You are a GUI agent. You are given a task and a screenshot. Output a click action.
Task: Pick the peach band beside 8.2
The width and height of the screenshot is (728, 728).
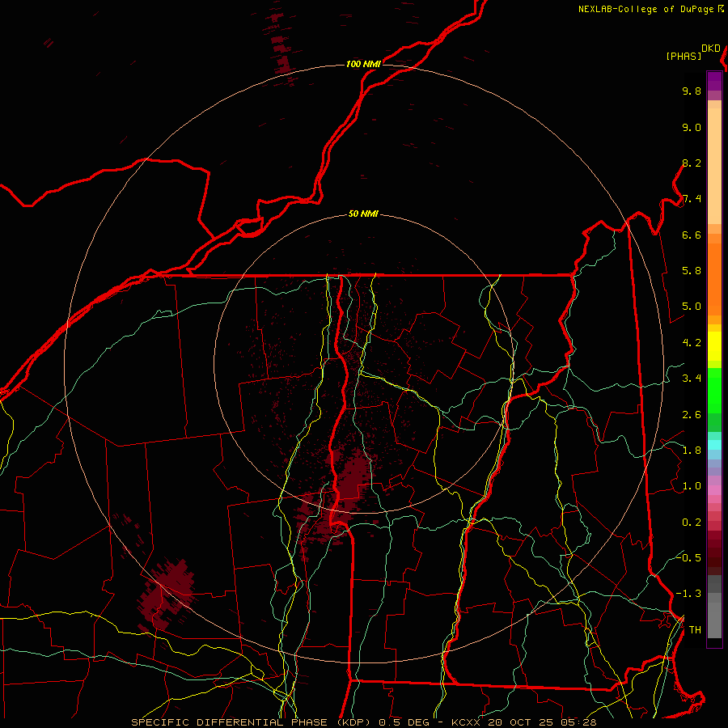714,166
